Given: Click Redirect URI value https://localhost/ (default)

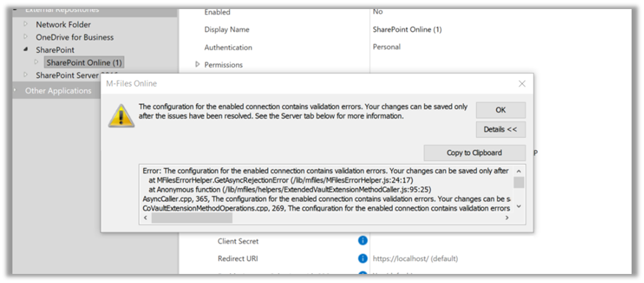Looking at the screenshot, I should (x=415, y=259).
